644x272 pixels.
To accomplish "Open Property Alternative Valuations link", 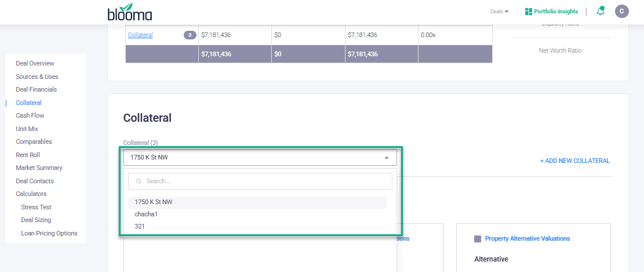I will point(527,238).
